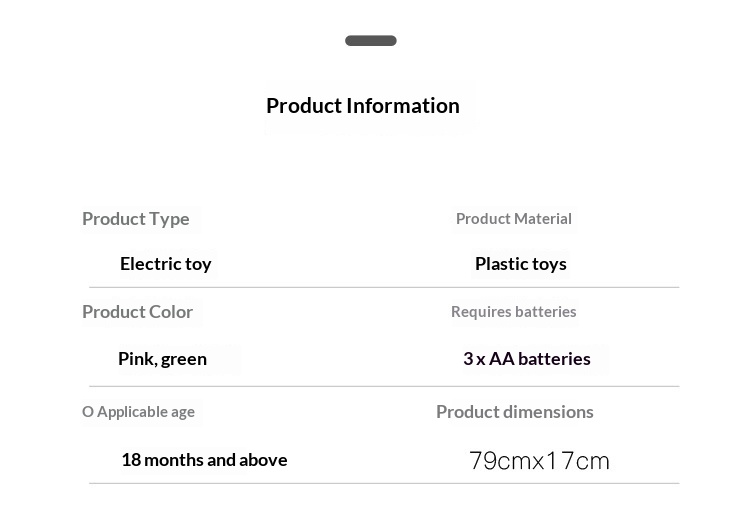The width and height of the screenshot is (750, 517).
Task: Select the Product Color label
Action: tap(138, 312)
